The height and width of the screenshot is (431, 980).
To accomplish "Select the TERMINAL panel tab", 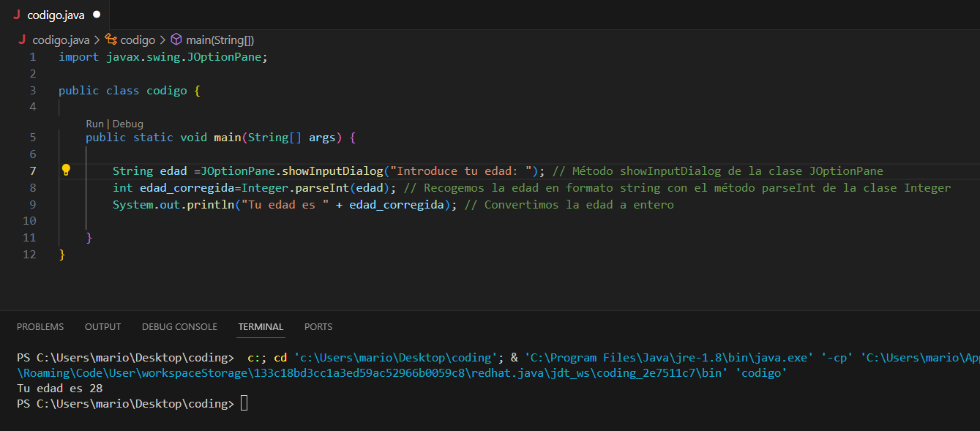I will (261, 327).
